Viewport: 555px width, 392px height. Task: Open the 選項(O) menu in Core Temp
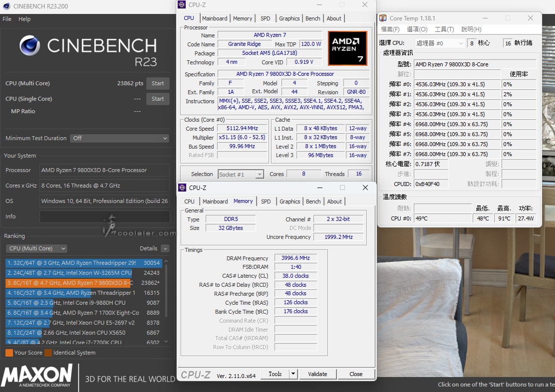pyautogui.click(x=417, y=29)
